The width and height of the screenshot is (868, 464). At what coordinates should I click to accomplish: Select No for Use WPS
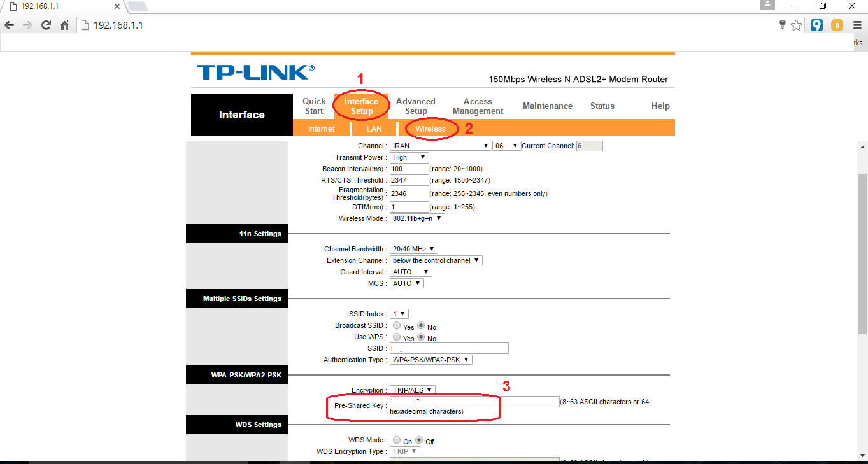coord(420,337)
